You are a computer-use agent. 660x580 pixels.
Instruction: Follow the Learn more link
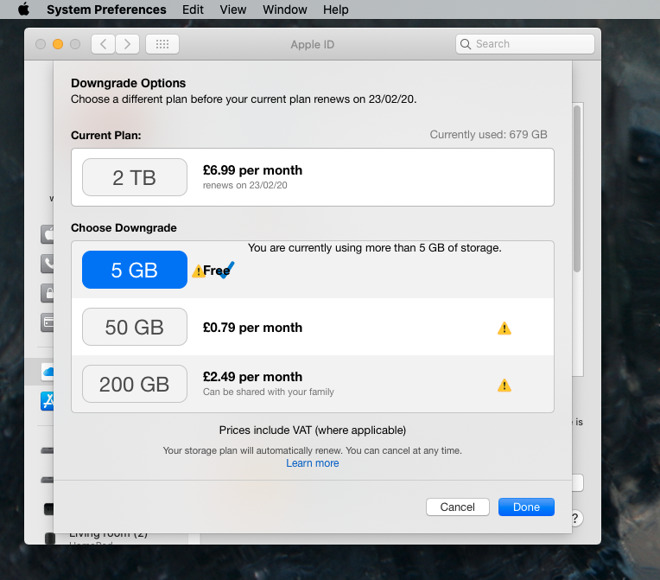pos(312,463)
